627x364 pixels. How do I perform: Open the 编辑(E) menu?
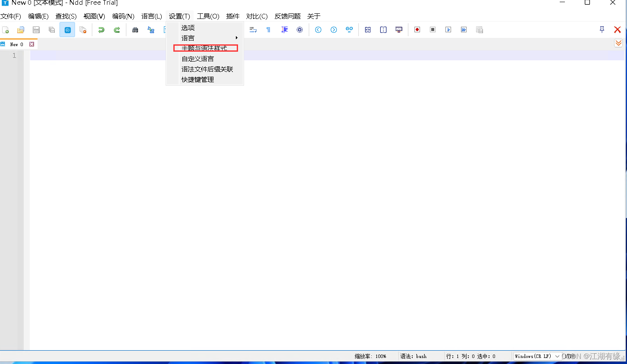[x=38, y=16]
